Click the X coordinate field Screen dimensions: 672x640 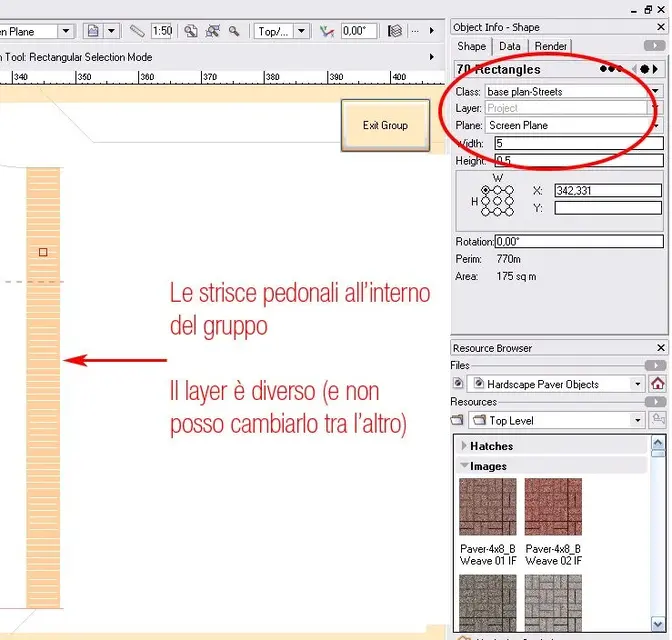608,190
